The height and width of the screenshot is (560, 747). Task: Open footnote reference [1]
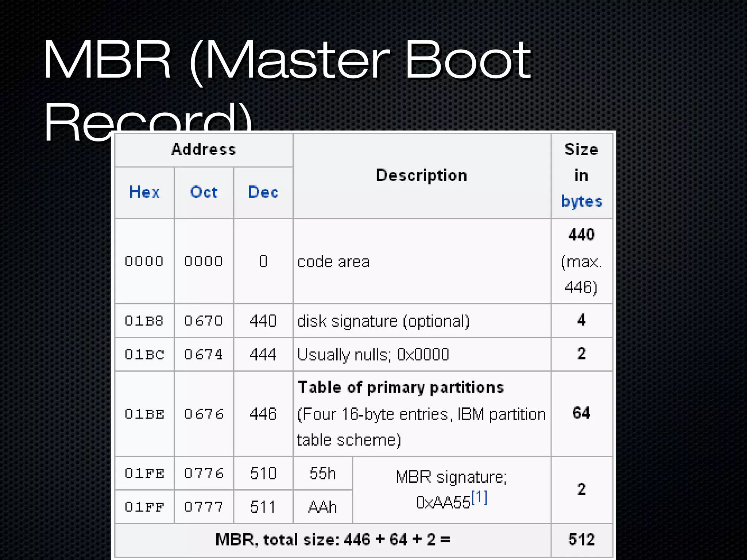pos(479,498)
